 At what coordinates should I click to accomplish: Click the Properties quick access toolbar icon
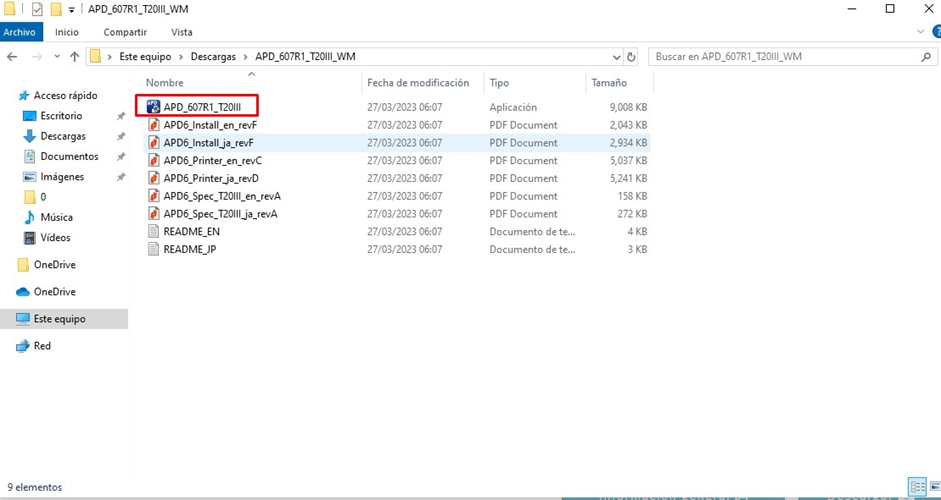coord(37,9)
